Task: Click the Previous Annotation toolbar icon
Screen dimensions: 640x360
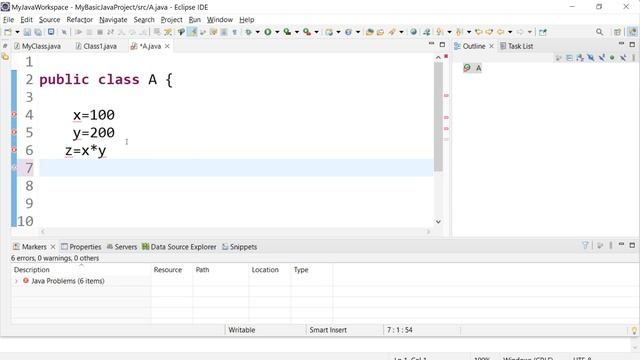Action: click(459, 32)
